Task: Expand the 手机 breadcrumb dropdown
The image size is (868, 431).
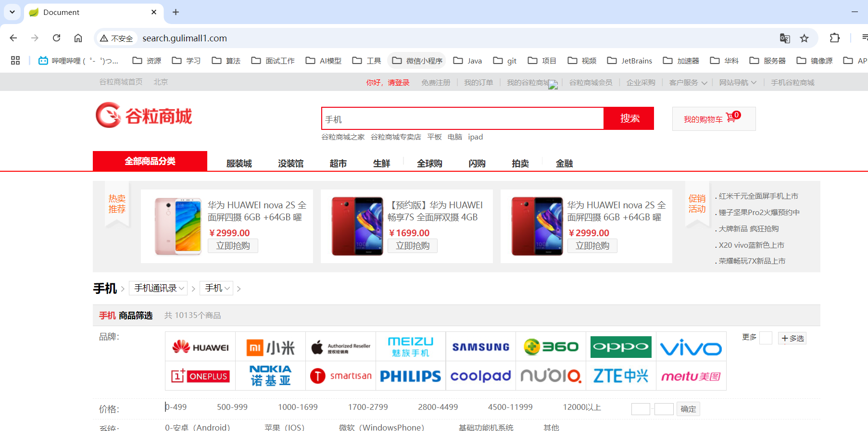Action: pyautogui.click(x=217, y=288)
